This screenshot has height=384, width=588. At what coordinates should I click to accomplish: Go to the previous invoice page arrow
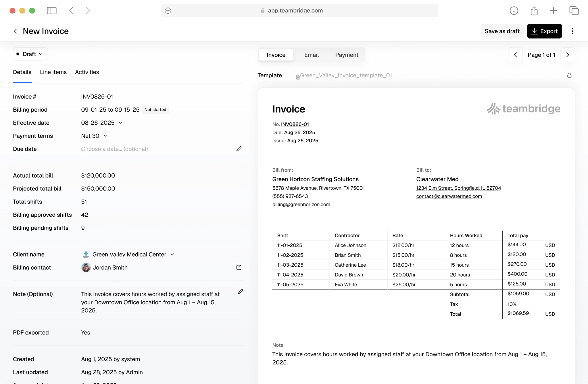pos(515,55)
